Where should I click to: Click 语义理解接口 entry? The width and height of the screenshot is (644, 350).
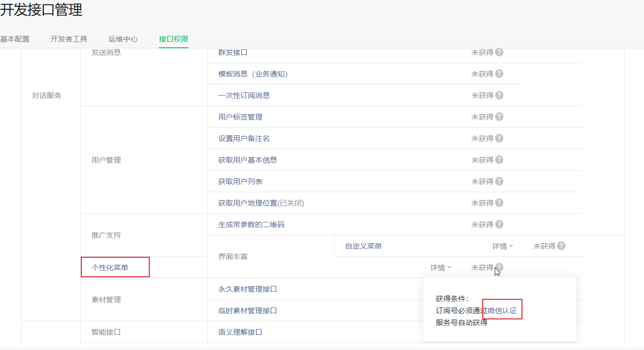coord(240,332)
